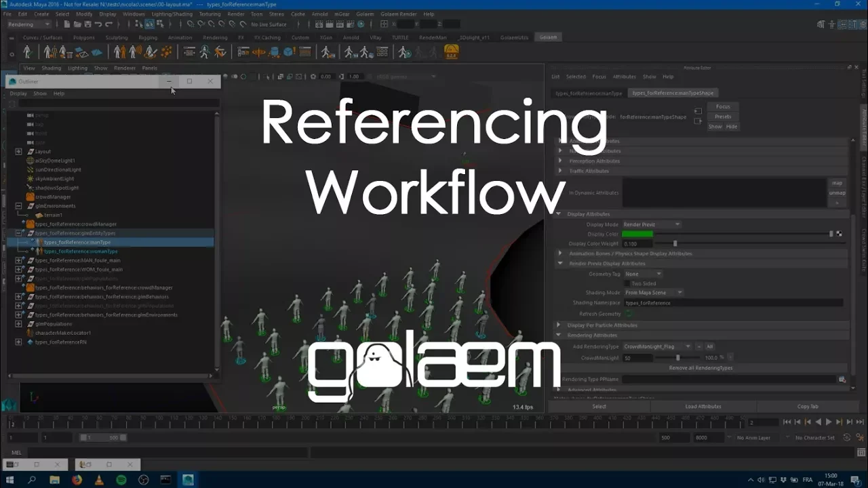Open the Display Mode dropdown
This screenshot has width=868, height=488.
[652, 224]
